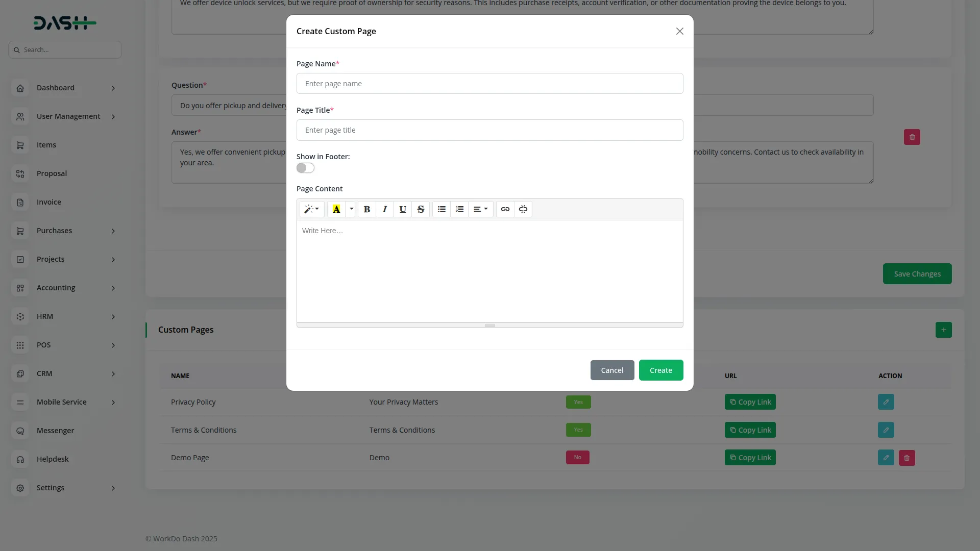Open the Dashboard menu item
This screenshot has width=980, height=551.
(x=55, y=87)
